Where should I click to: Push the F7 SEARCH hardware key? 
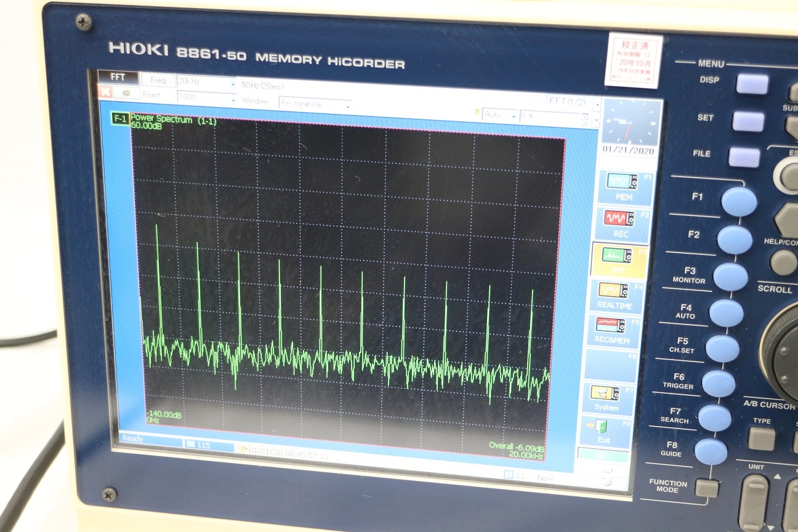pyautogui.click(x=715, y=417)
